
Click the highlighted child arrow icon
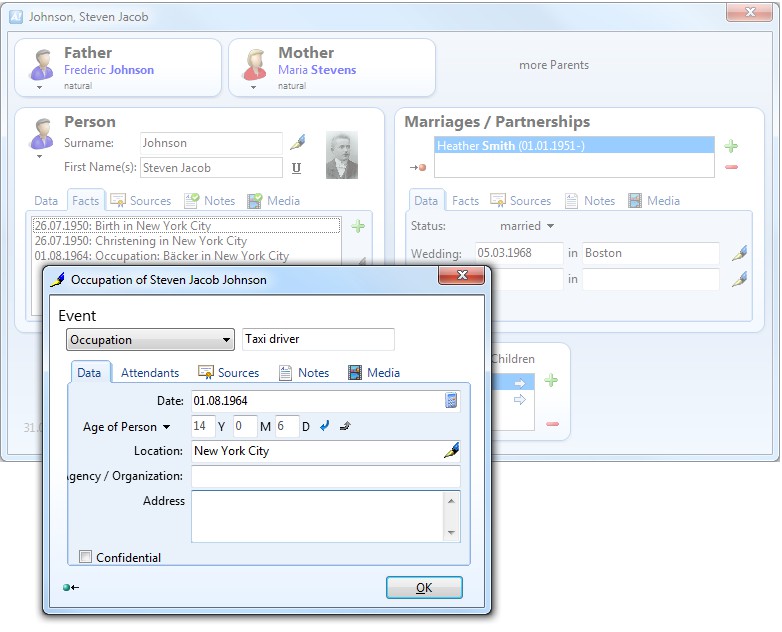520,383
